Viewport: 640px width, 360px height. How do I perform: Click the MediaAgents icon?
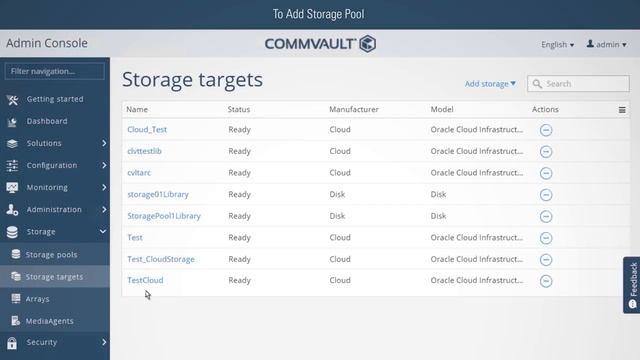click(16, 321)
